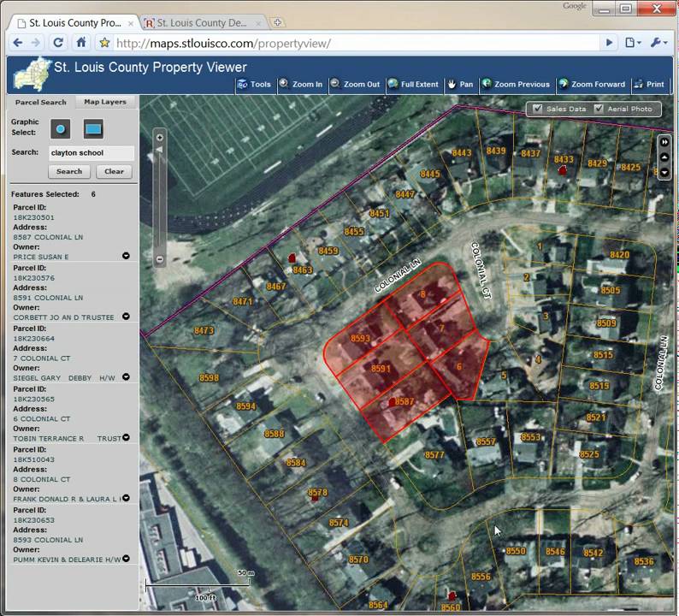Click the sale marker near parcel 8463

(292, 258)
